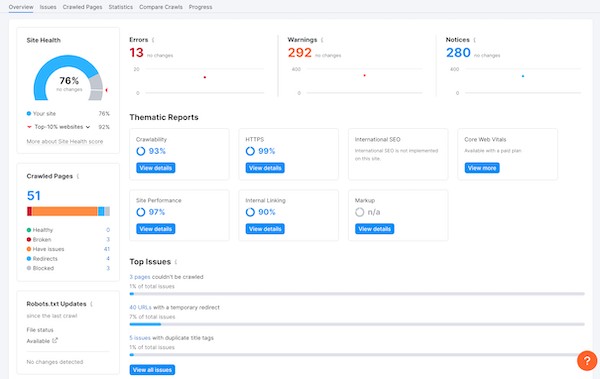Click the info icon beside Warnings
Image resolution: width=600 pixels, height=379 pixels.
pos(322,40)
